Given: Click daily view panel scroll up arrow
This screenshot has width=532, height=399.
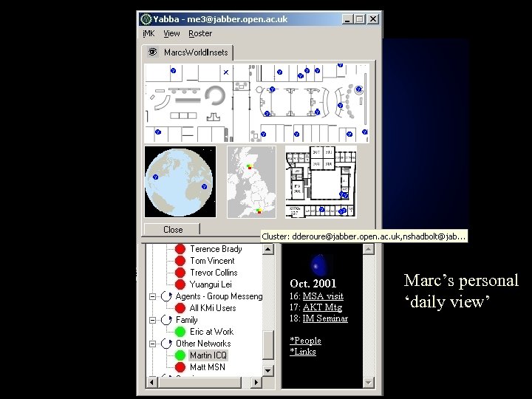Looking at the screenshot, I should [368, 250].
